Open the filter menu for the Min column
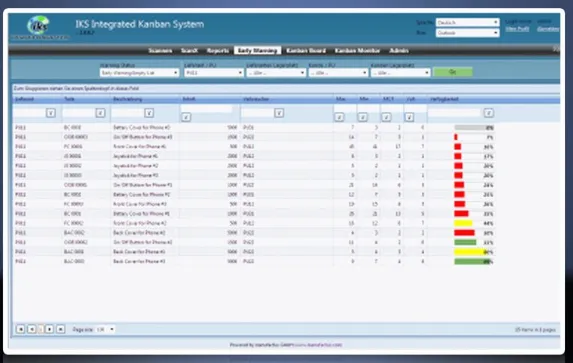This screenshot has height=363, width=573. (363, 117)
